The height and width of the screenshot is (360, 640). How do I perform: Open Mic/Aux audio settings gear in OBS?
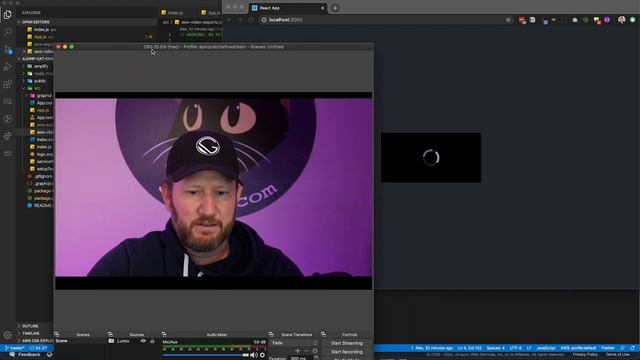(262, 355)
